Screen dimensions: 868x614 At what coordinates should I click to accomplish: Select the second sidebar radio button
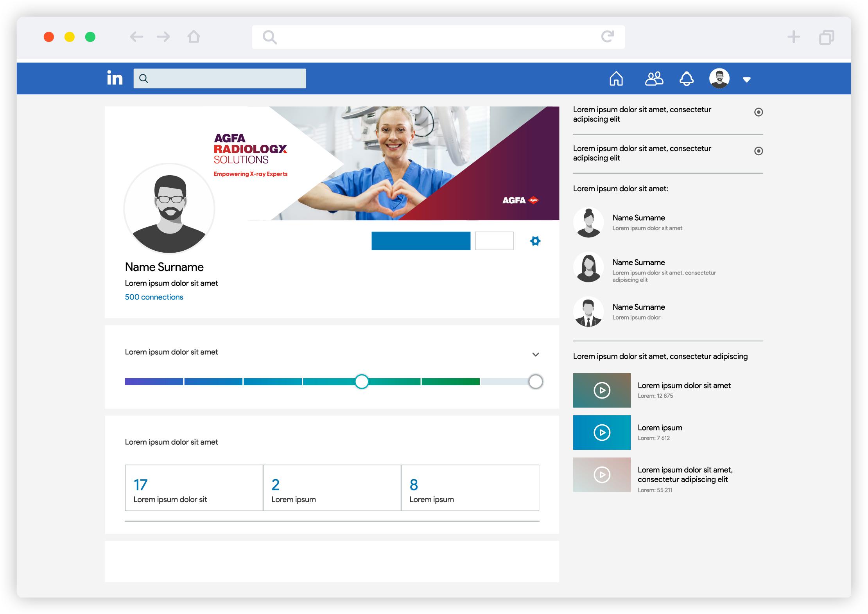coord(758,151)
